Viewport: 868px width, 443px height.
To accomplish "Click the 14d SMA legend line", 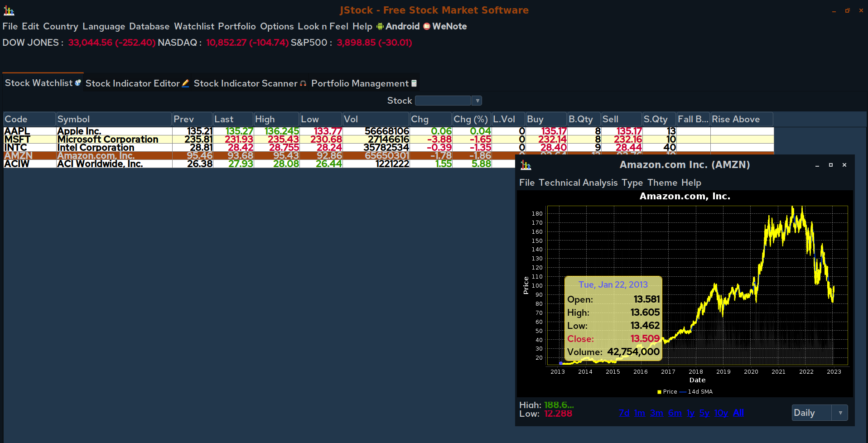I will point(683,392).
